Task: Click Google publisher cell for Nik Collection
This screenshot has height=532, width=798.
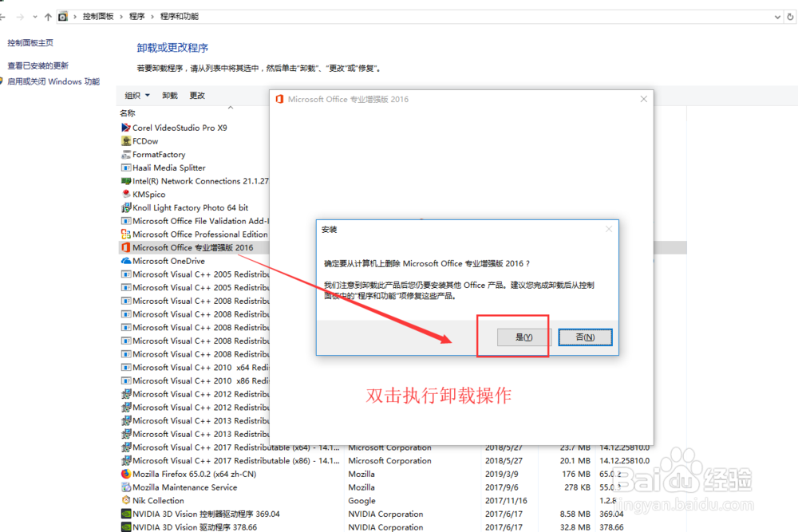Action: point(361,500)
